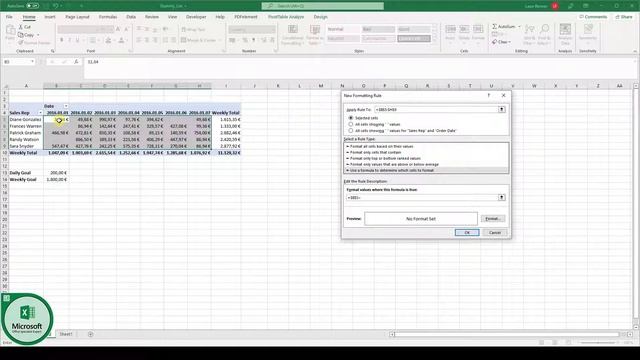Switch to the Formulas tab
The width and height of the screenshot is (640, 360).
click(x=108, y=17)
